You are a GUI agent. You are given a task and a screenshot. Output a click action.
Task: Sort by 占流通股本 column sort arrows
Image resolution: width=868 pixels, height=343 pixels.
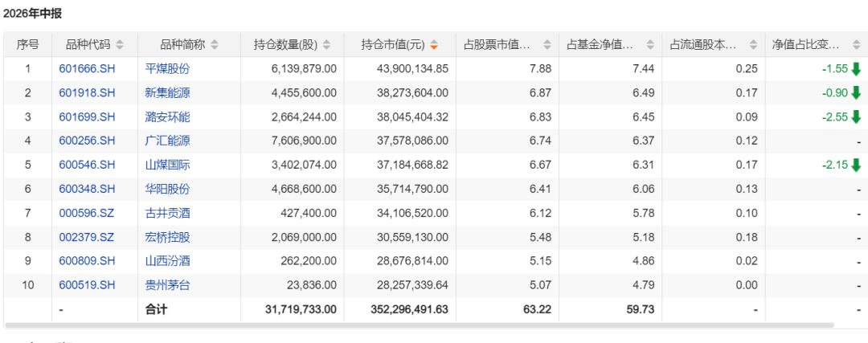coord(753,45)
